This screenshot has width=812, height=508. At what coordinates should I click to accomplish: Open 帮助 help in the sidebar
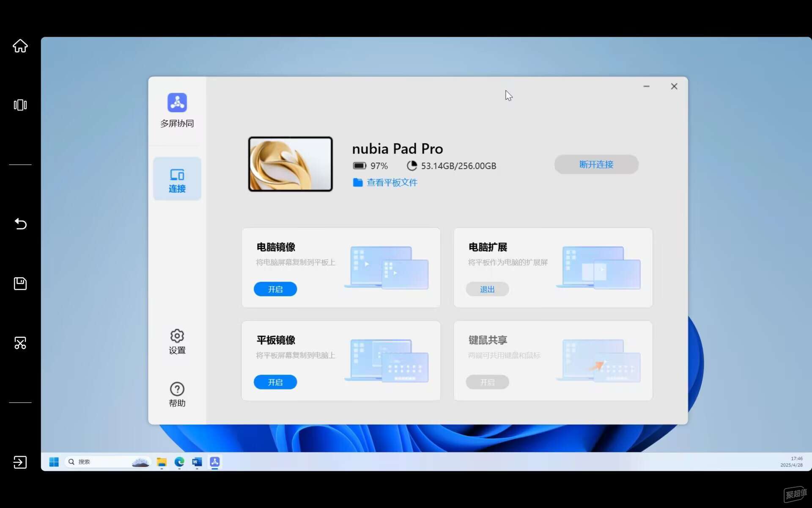[177, 395]
